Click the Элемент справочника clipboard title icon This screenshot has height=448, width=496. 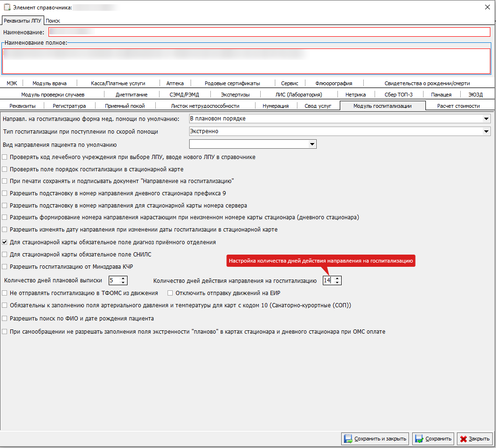[7, 7]
